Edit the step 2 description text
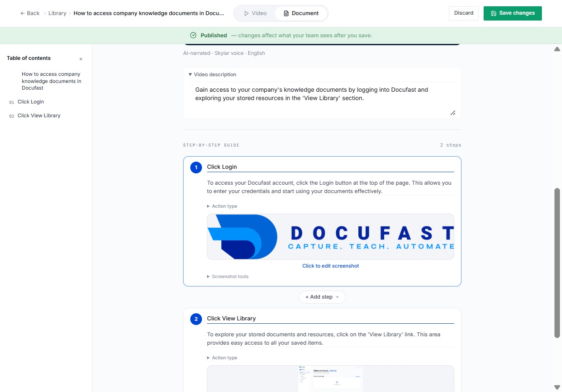The width and height of the screenshot is (562, 392). 331,339
